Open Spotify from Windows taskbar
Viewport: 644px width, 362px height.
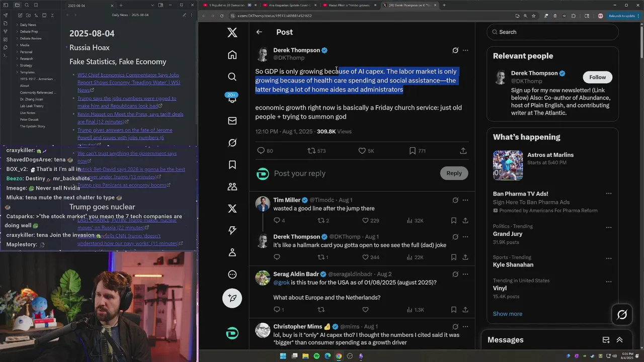click(x=316, y=356)
